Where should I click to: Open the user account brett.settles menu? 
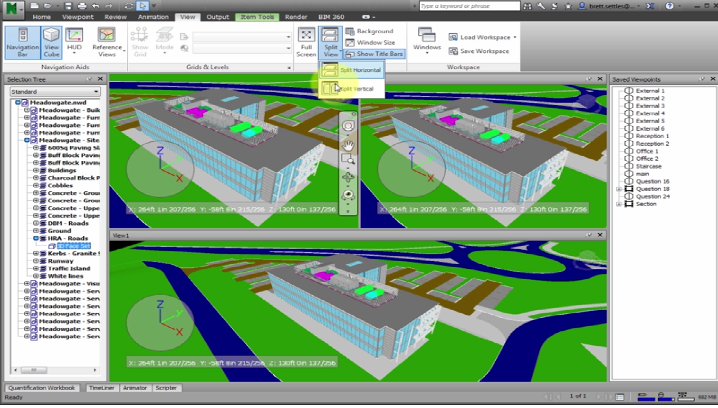coord(610,6)
